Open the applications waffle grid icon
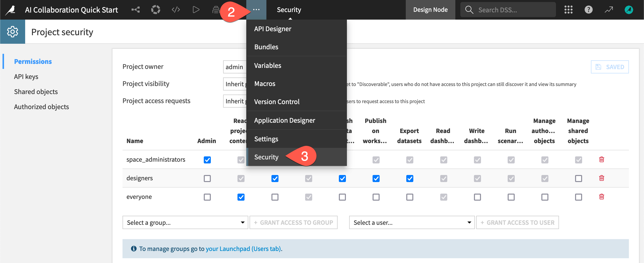 tap(568, 10)
